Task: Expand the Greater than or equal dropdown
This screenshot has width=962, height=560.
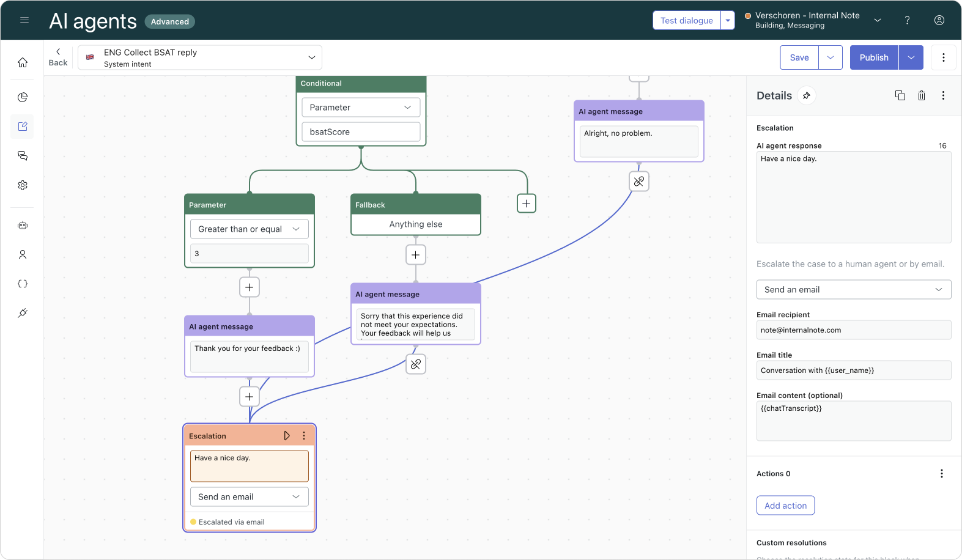Action: point(249,229)
